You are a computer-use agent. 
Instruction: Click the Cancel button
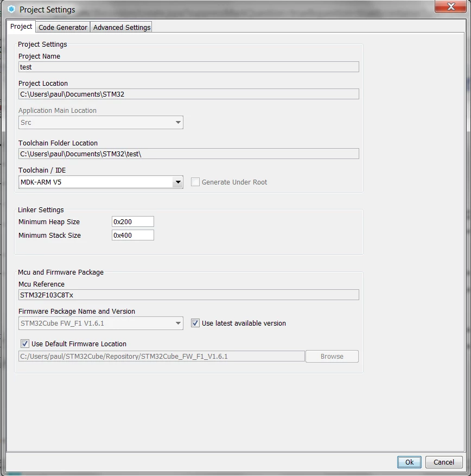(444, 462)
